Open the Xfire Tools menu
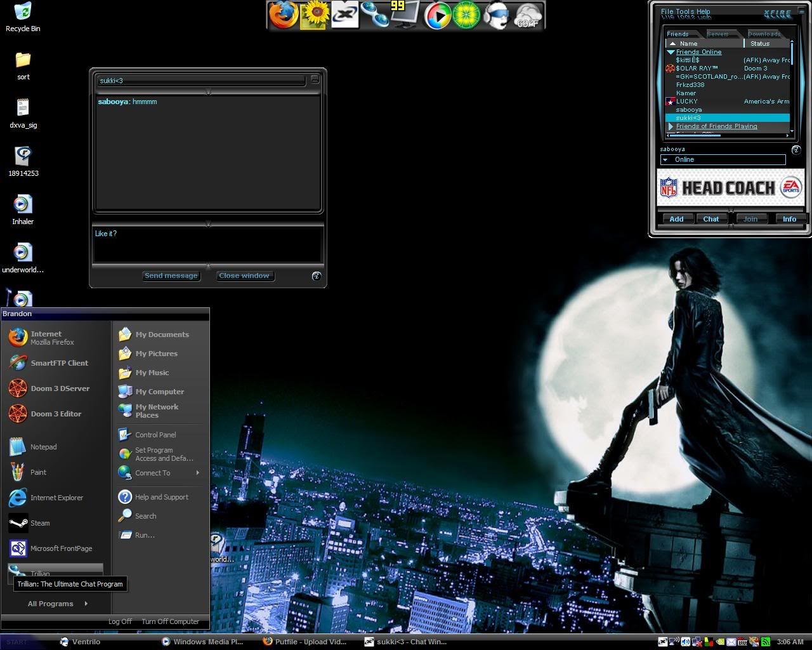 [685, 11]
